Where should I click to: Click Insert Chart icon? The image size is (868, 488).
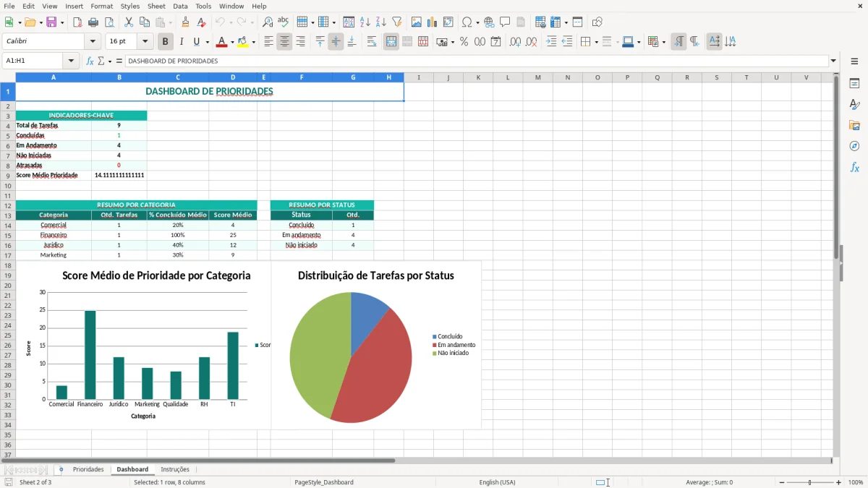tap(433, 22)
